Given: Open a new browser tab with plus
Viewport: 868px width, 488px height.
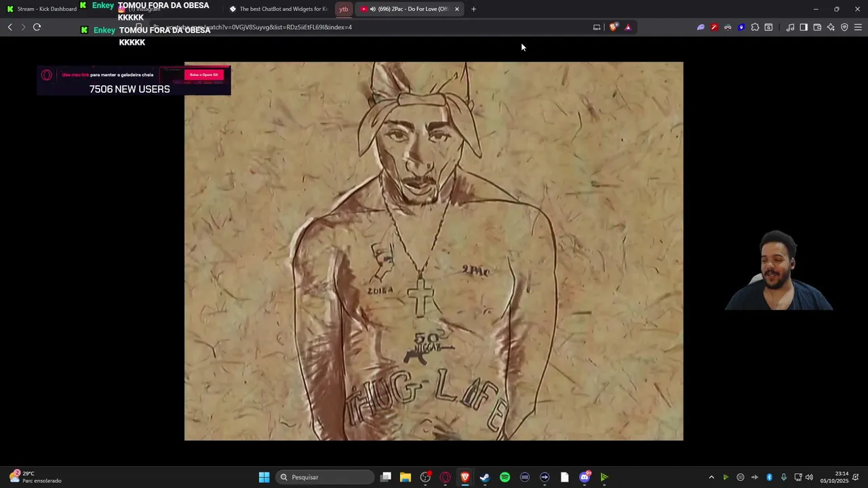Looking at the screenshot, I should 473,9.
